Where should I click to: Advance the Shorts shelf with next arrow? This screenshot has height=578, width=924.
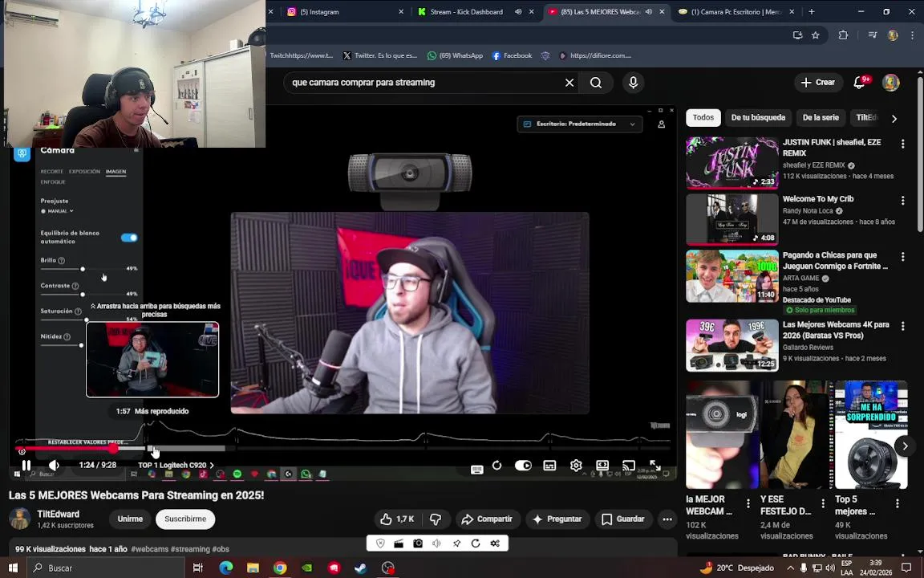click(x=905, y=446)
